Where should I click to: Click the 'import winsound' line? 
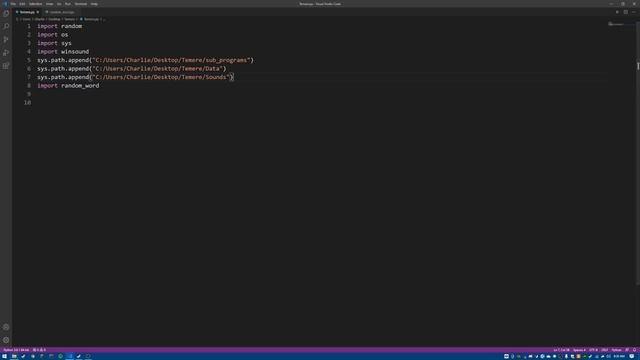pyautogui.click(x=63, y=52)
